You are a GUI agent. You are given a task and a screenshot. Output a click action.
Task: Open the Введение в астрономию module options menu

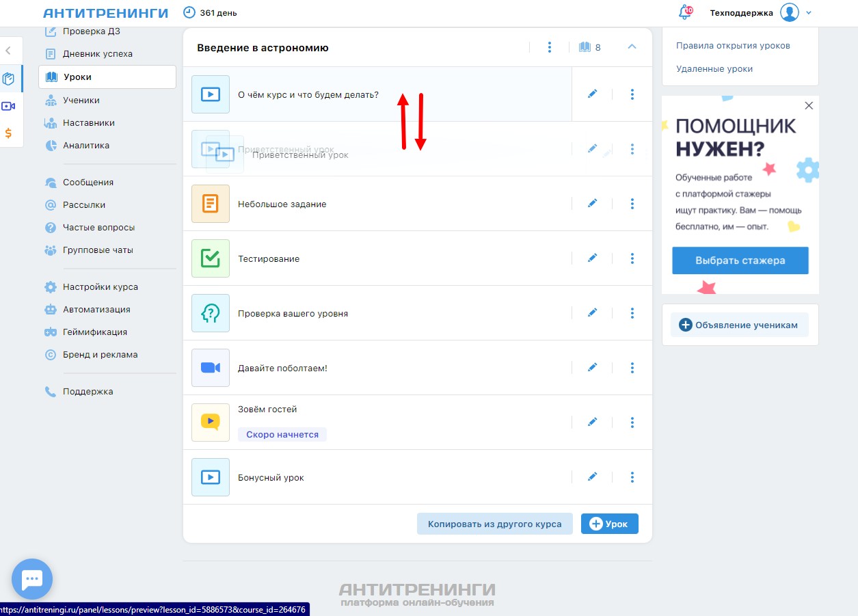tap(549, 47)
